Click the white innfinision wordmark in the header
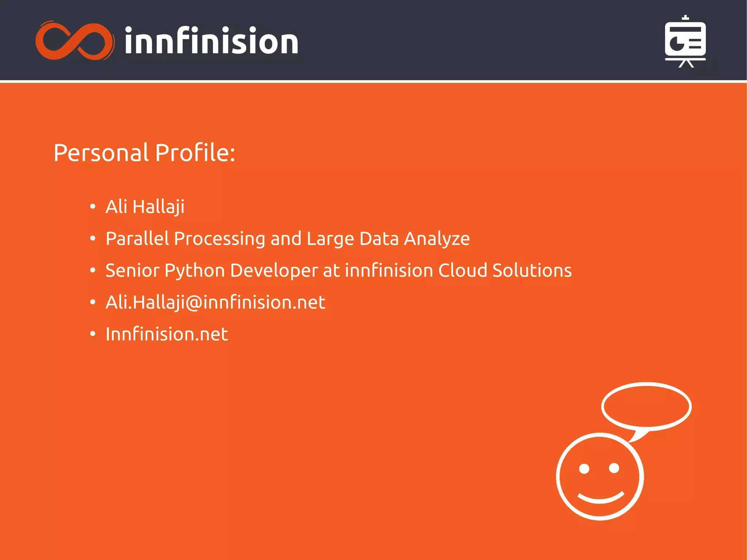747x560 pixels. [x=212, y=41]
